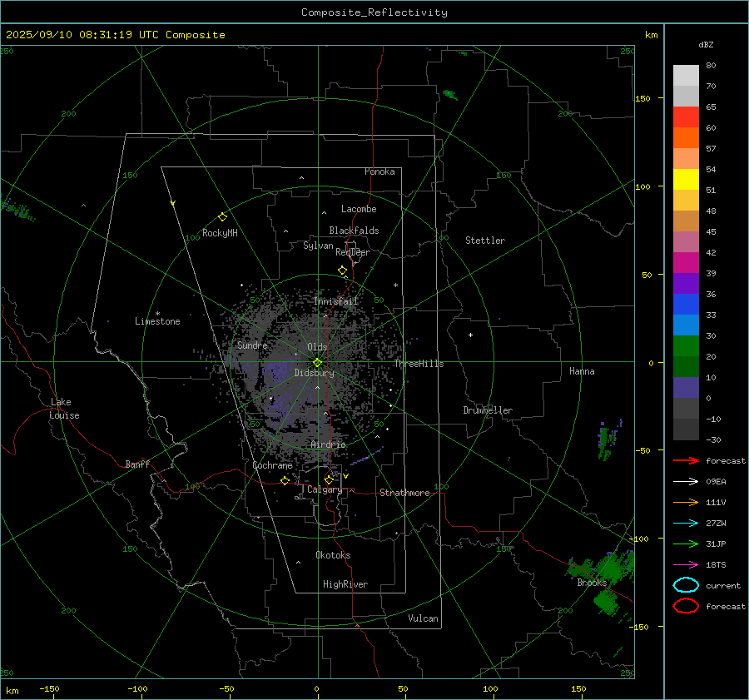The height and width of the screenshot is (700, 749).
Task: Click the red forecast arrow legend icon
Action: coord(686,460)
